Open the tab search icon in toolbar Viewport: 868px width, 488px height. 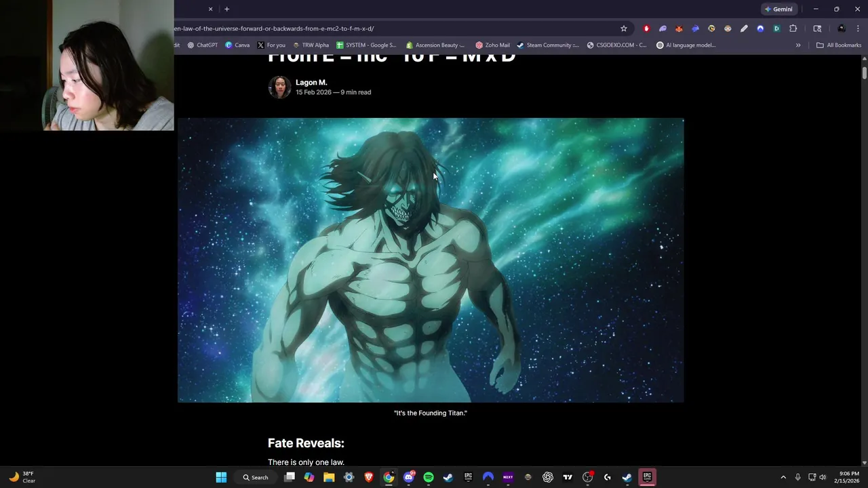pyautogui.click(x=817, y=28)
